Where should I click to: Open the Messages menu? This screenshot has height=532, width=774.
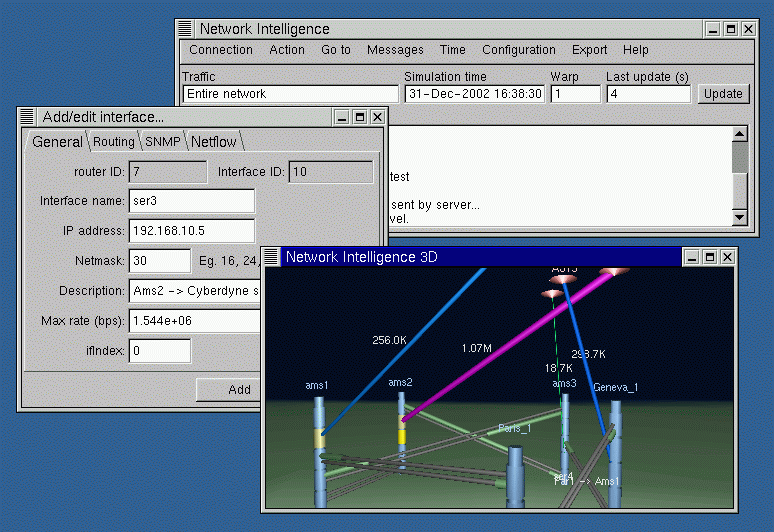(x=395, y=50)
